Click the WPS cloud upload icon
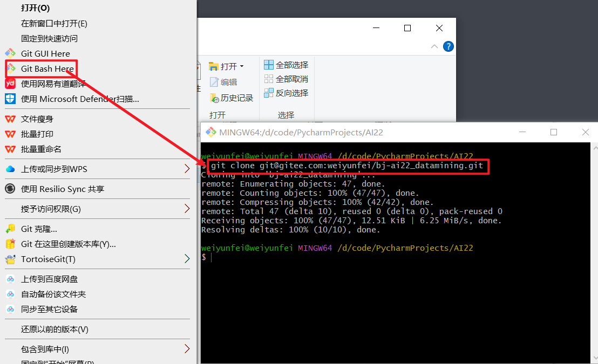The image size is (598, 364). pos(10,169)
